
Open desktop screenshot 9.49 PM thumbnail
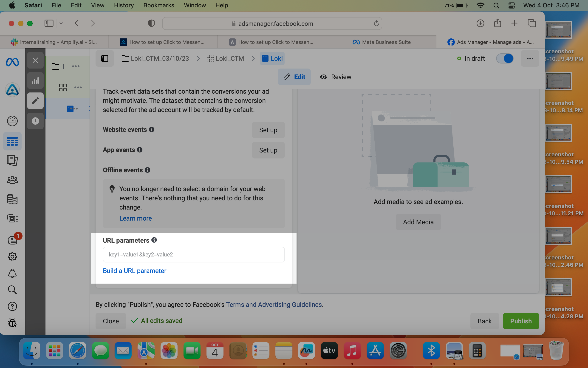[x=558, y=30]
